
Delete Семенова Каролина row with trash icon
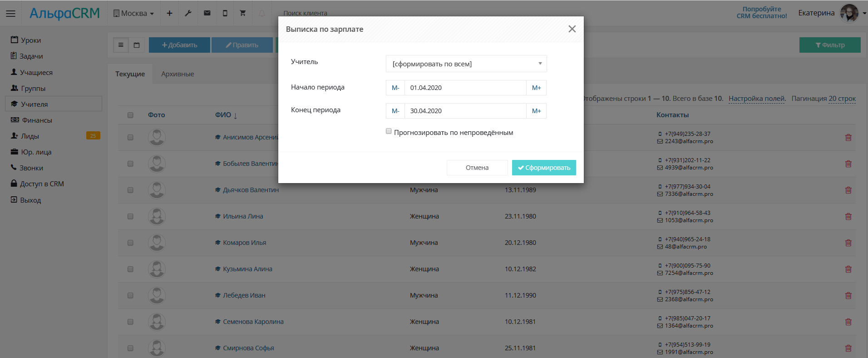848,322
